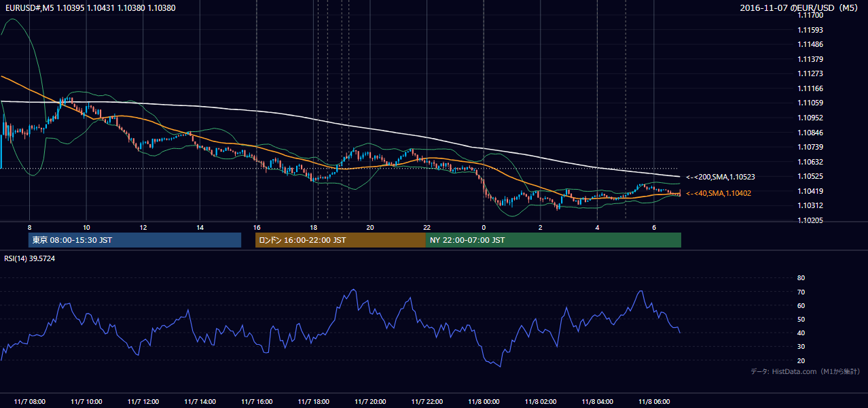Click price axis value 1.10846

811,133
